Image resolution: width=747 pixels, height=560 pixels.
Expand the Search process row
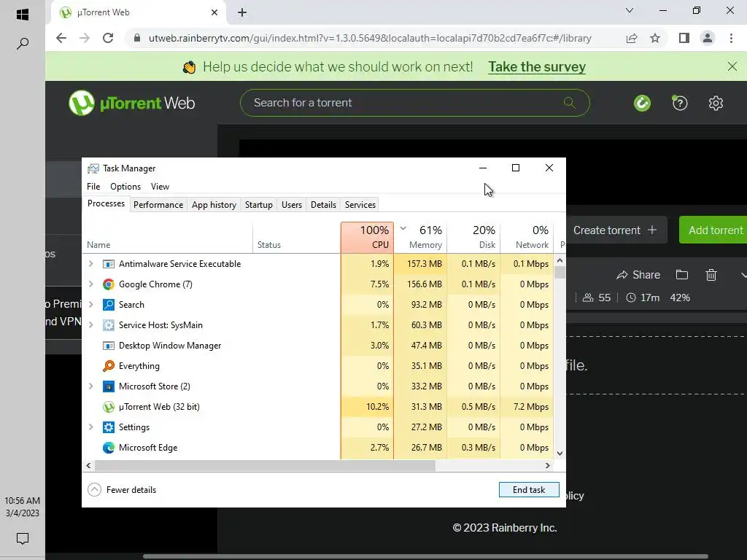(90, 304)
